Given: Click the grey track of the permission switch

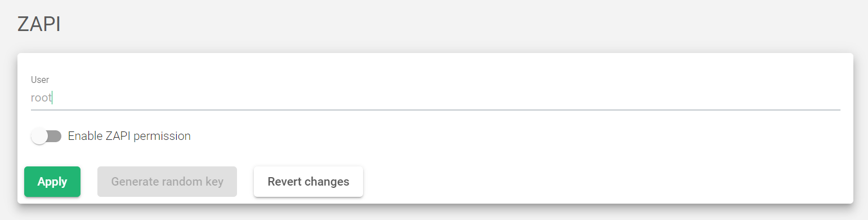Looking at the screenshot, I should 55,136.
